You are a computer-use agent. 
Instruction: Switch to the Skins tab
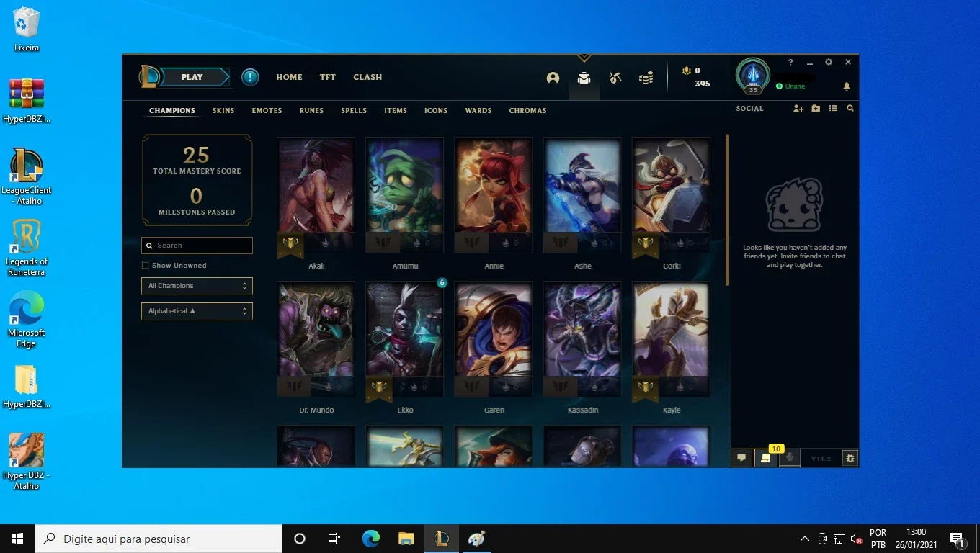[223, 111]
